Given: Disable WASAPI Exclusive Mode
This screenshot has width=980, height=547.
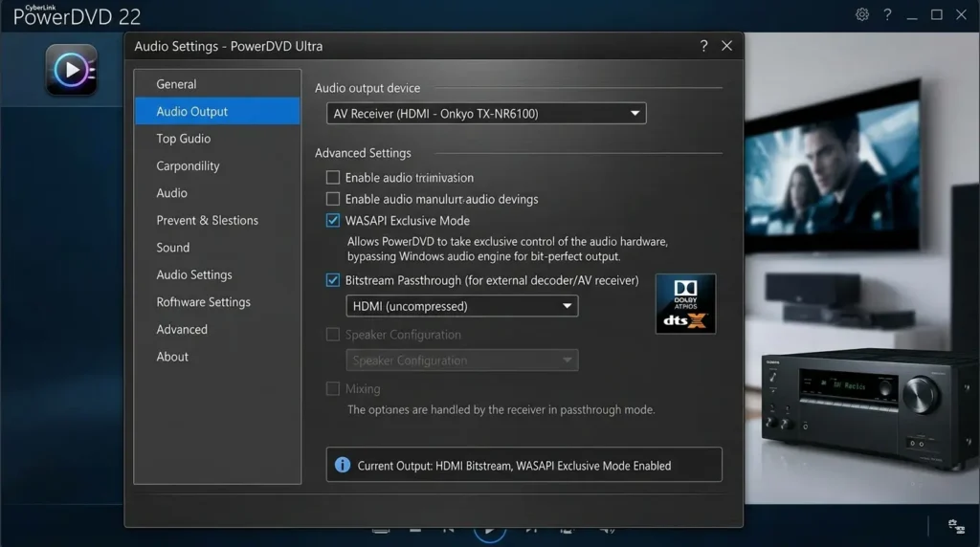Looking at the screenshot, I should coord(333,220).
